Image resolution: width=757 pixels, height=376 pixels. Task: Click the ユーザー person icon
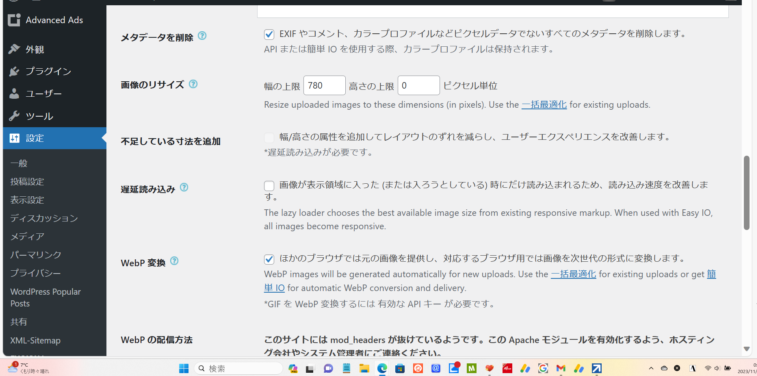pos(14,94)
